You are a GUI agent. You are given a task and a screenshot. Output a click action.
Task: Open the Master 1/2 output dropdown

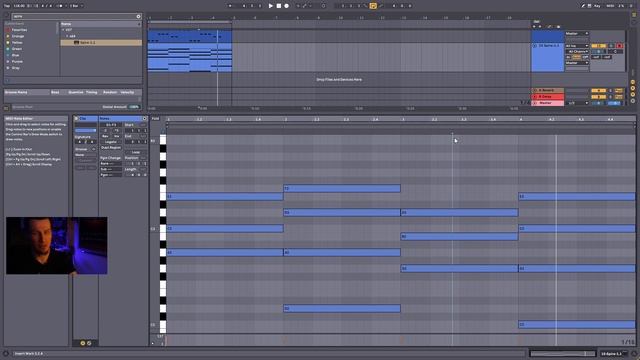point(578,103)
